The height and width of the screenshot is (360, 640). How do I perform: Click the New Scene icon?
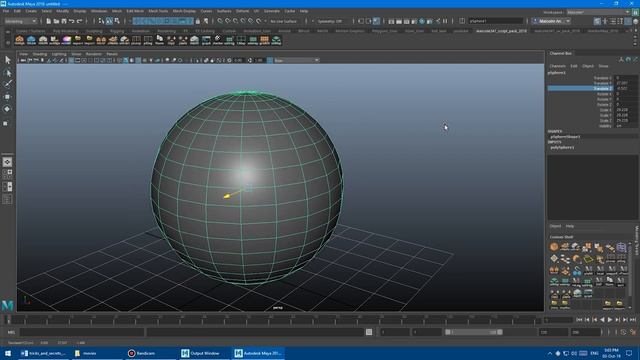pos(49,21)
